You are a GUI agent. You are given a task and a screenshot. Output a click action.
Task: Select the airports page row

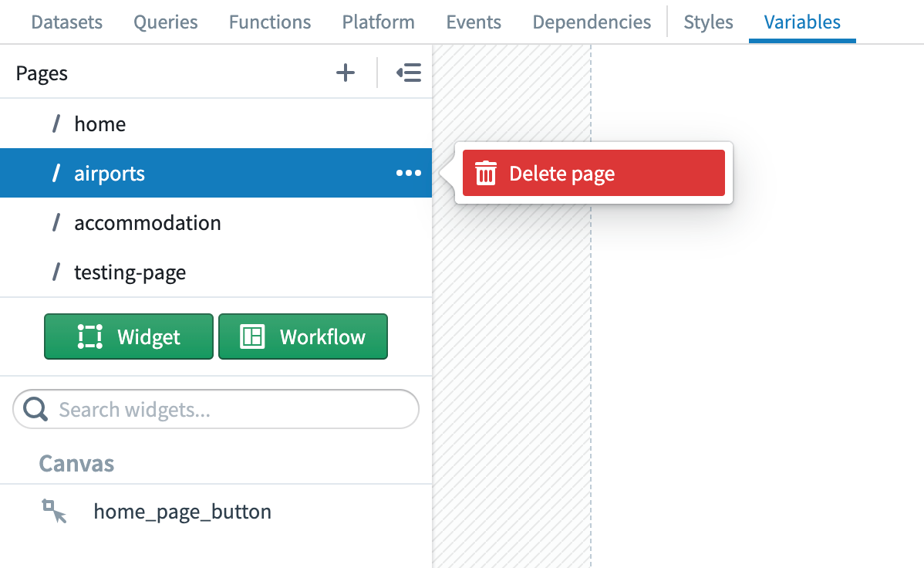pyautogui.click(x=216, y=173)
